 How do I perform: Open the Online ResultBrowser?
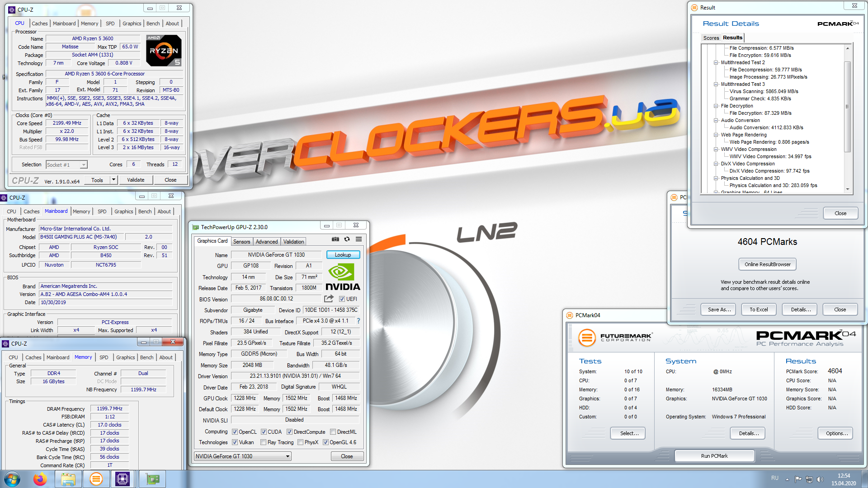pyautogui.click(x=768, y=264)
